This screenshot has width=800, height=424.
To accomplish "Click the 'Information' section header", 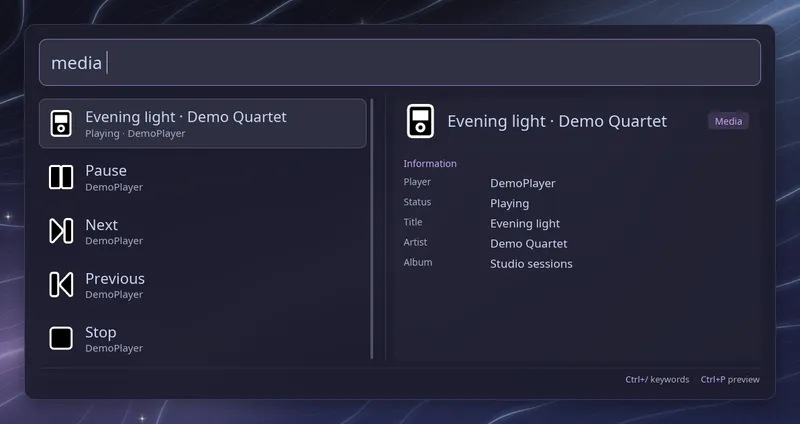I will [430, 163].
